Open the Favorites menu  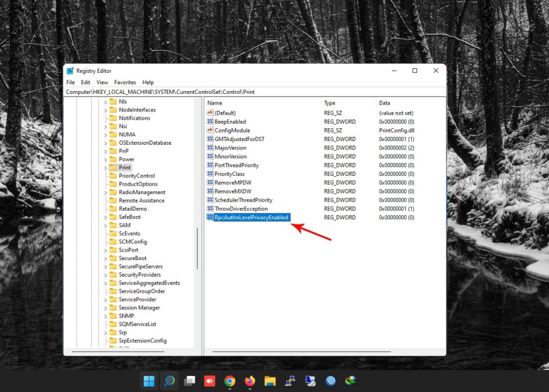[x=125, y=83]
